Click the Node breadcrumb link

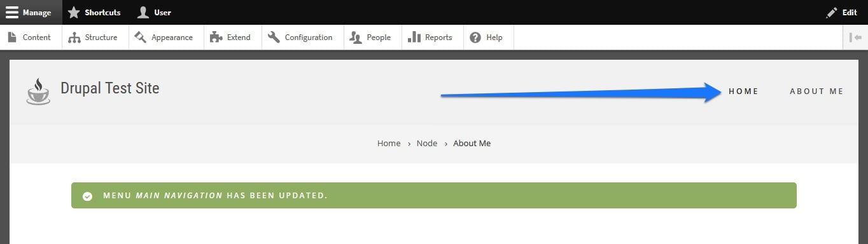click(x=427, y=144)
